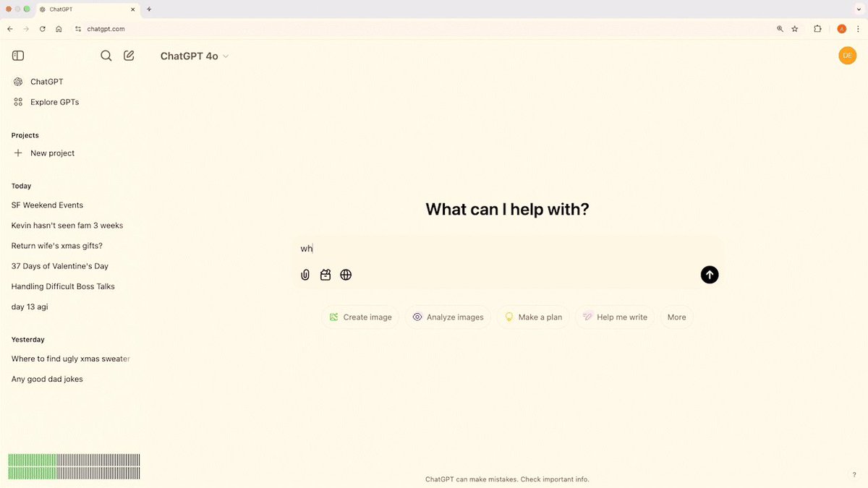
Task: Click the Create image suggestion
Action: click(360, 317)
